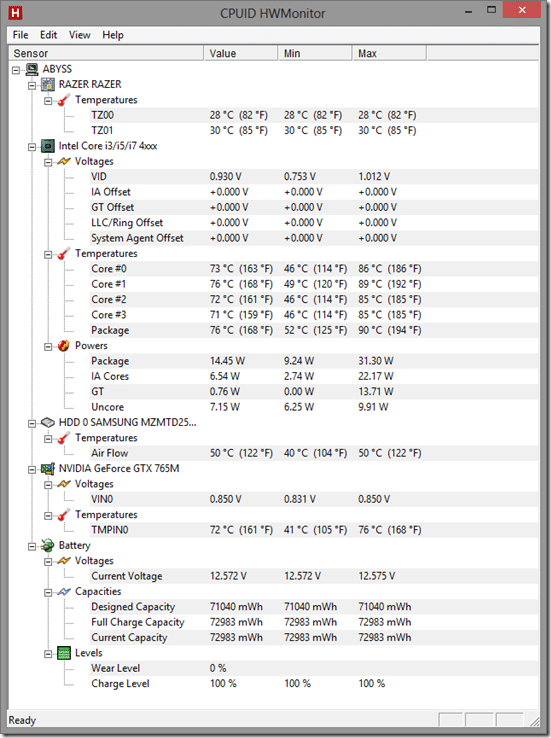Viewport: 551px width, 738px height.
Task: Select the Samsung HDD drive icon
Action: [48, 422]
